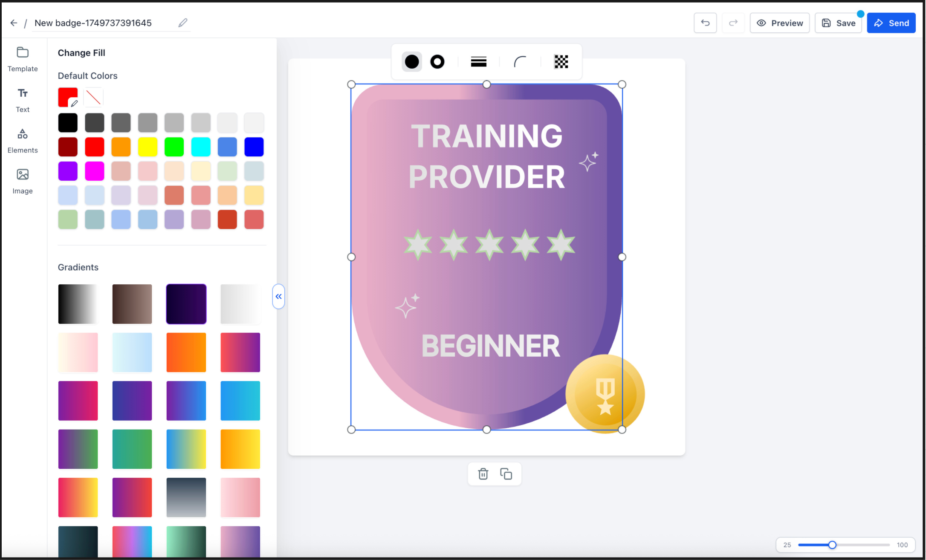Select the no-fill slashed swatch
926x560 pixels.
(x=93, y=98)
